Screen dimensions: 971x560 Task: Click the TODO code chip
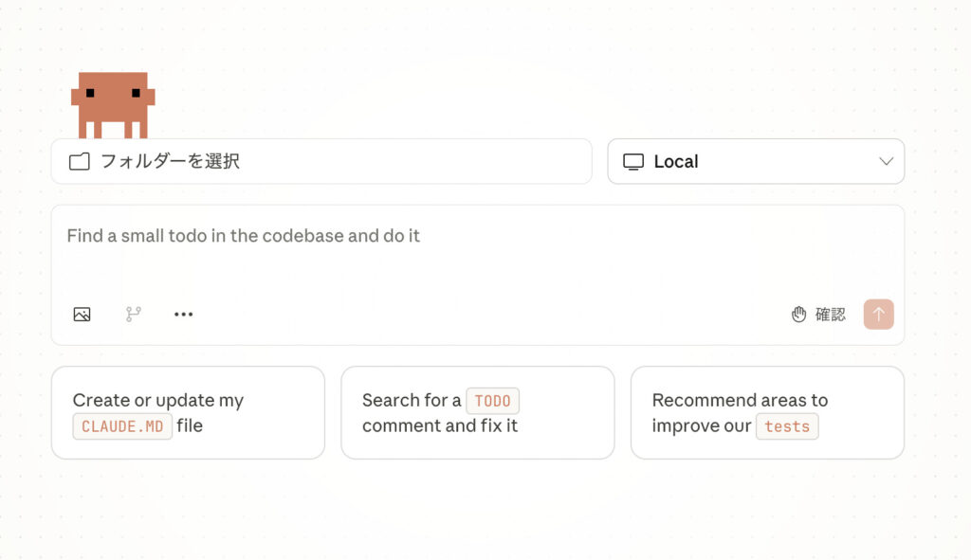point(492,401)
